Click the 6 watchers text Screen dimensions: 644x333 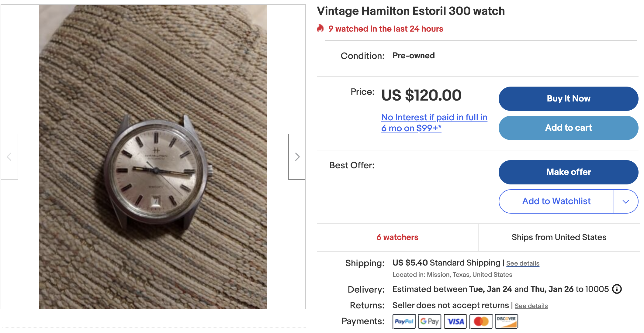pos(397,237)
